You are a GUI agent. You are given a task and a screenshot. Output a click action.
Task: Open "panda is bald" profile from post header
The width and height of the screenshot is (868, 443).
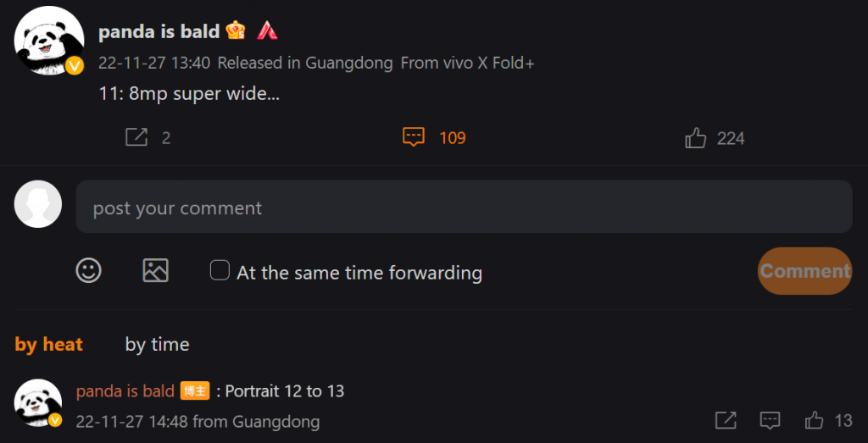pyautogui.click(x=159, y=33)
